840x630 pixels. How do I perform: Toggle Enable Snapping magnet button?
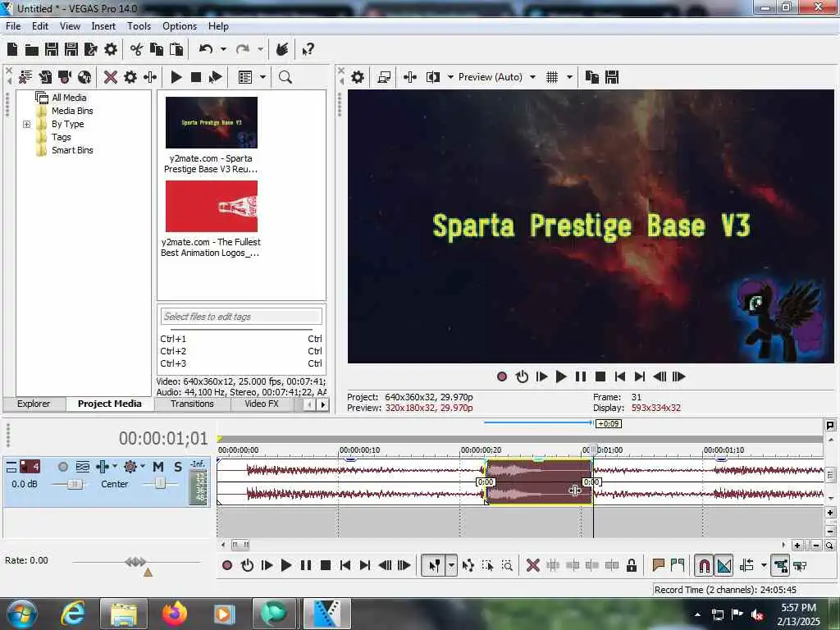pos(704,566)
